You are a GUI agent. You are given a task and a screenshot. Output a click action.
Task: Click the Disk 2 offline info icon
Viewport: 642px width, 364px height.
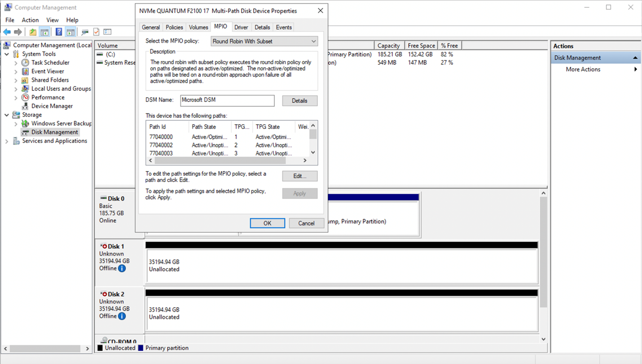(x=122, y=316)
